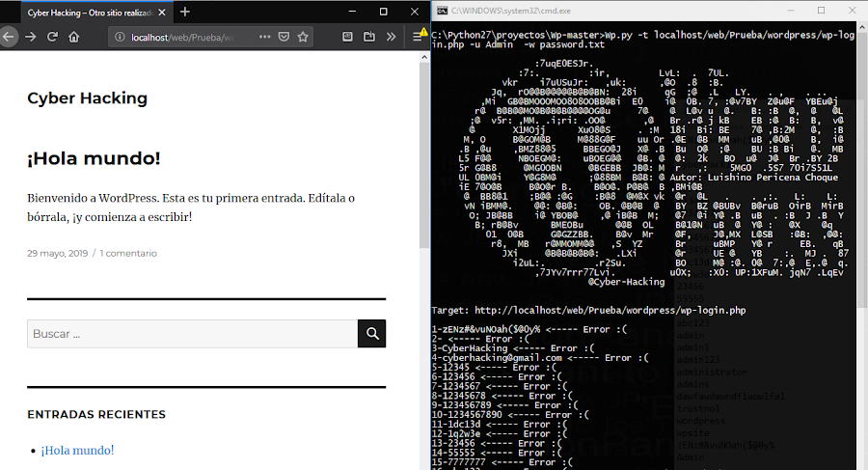Open the 29 mayo, 2019 date link
This screenshot has height=470, width=868.
click(58, 253)
